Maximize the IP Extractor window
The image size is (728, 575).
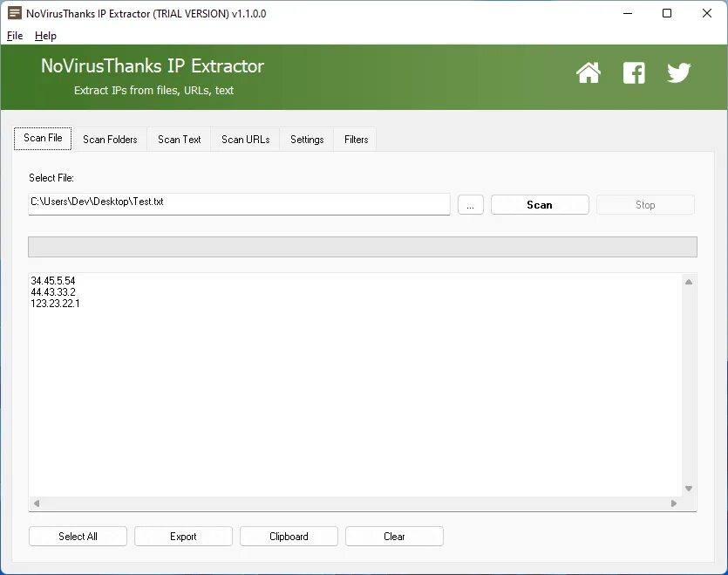[x=667, y=13]
